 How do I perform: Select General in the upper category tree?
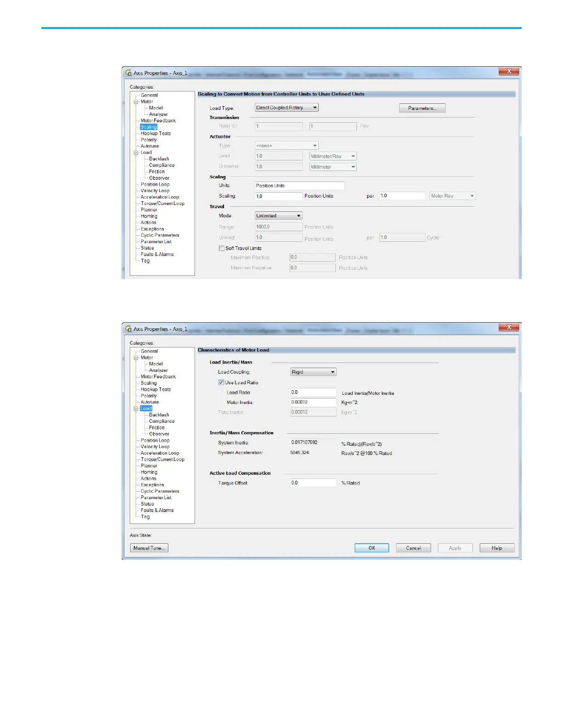click(x=149, y=95)
